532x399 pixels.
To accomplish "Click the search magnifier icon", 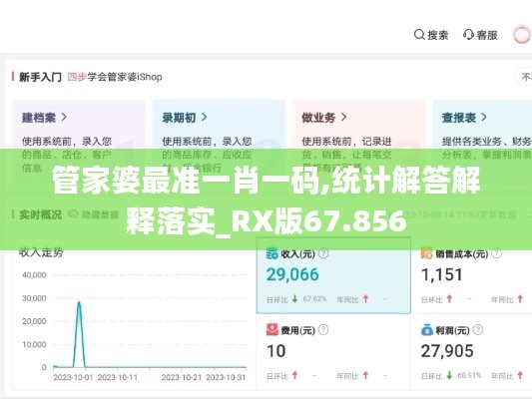I will (419, 35).
